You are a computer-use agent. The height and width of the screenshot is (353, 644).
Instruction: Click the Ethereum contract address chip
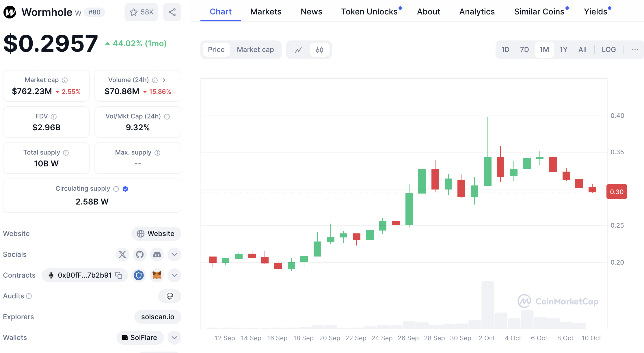pos(85,275)
